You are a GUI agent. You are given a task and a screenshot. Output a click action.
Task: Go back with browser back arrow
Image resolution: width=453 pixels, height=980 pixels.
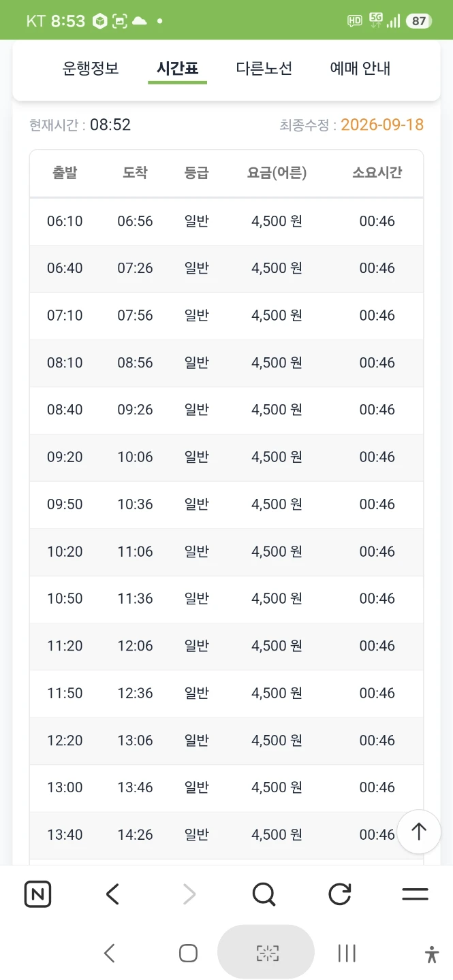pos(113,894)
